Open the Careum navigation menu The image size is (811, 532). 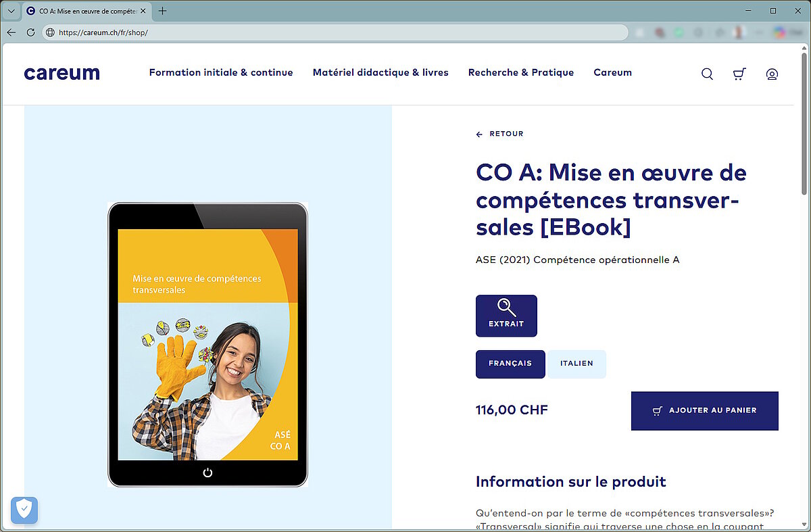[x=612, y=72]
